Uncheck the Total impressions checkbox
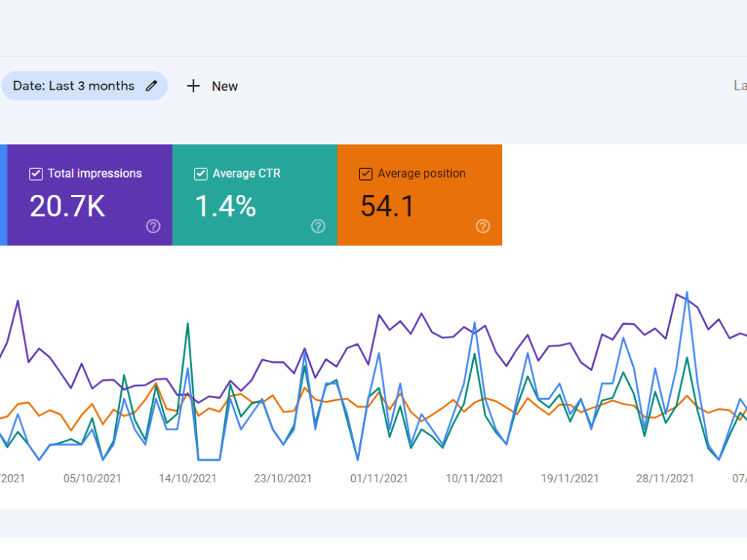 [x=36, y=174]
